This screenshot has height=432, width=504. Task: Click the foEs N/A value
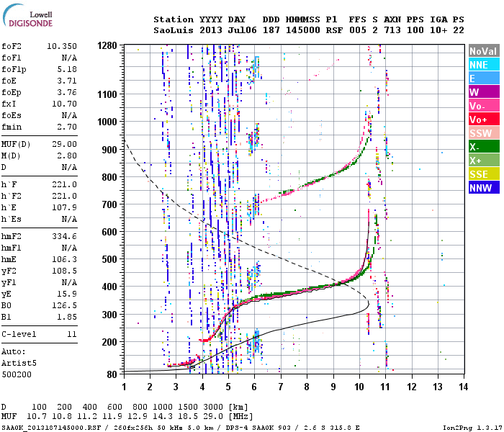(69, 115)
